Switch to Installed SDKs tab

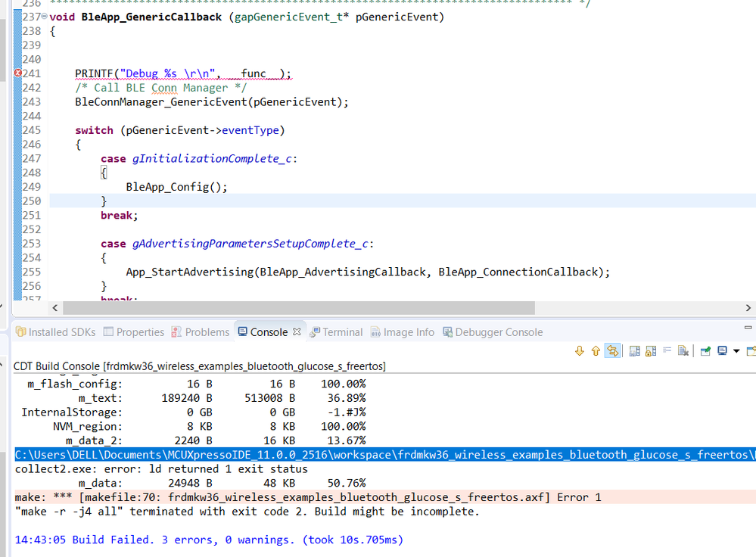(x=55, y=332)
